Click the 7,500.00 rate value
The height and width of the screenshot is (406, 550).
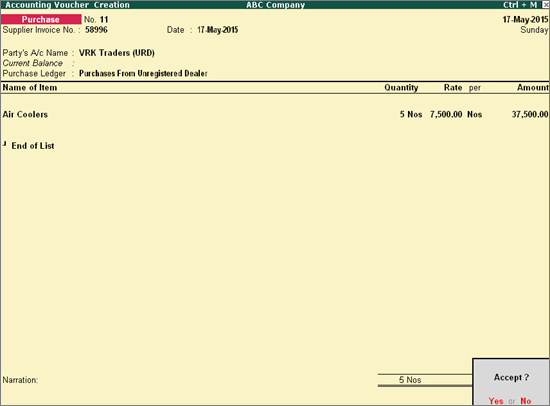(446, 114)
